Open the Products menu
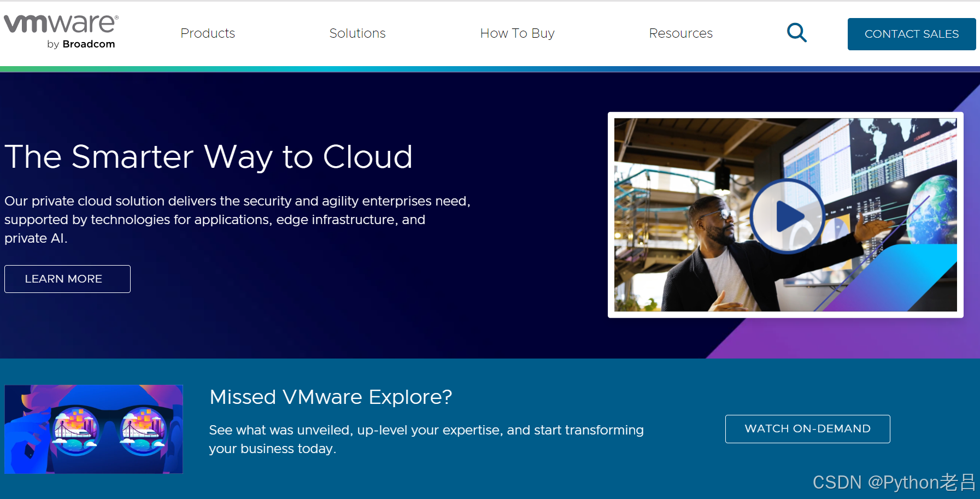980x499 pixels. (208, 33)
